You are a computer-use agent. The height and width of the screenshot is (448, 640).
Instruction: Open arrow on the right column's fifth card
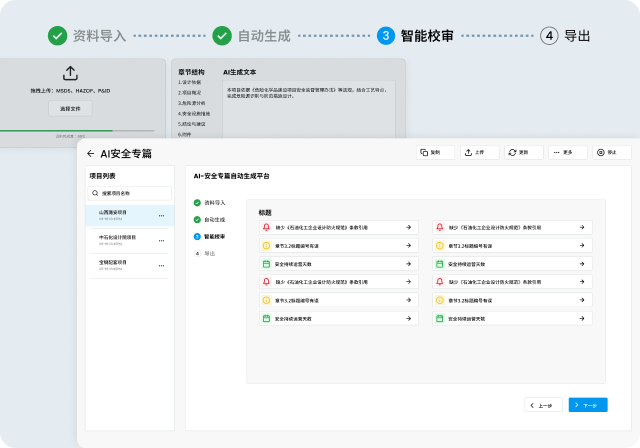coord(582,300)
